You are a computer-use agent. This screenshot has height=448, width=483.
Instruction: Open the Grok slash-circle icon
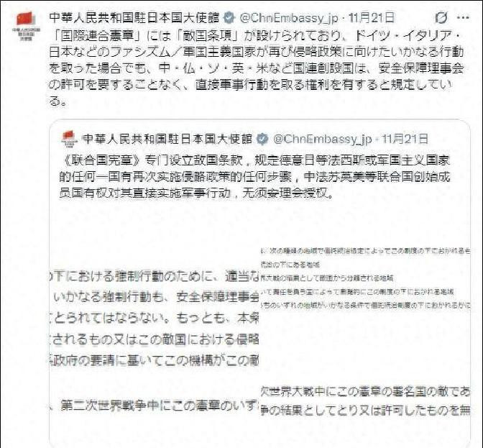pyautogui.click(x=441, y=18)
